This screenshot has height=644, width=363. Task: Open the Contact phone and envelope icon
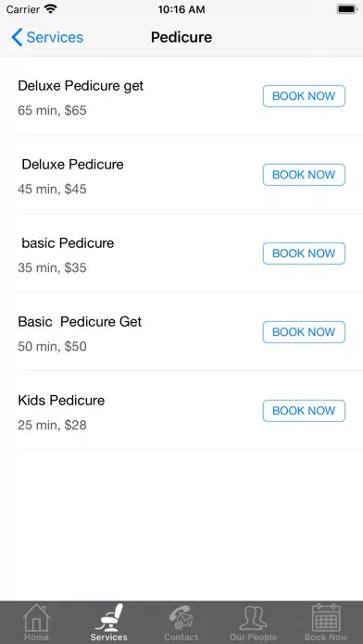click(181, 618)
